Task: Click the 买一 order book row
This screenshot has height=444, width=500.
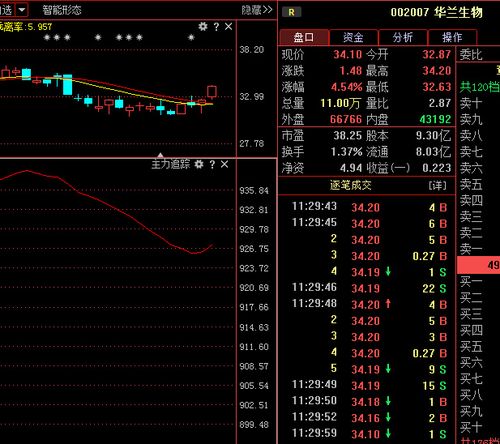Action: point(479,282)
